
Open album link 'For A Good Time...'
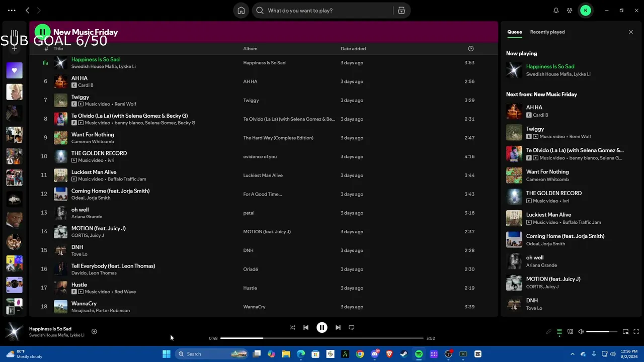[x=263, y=194]
